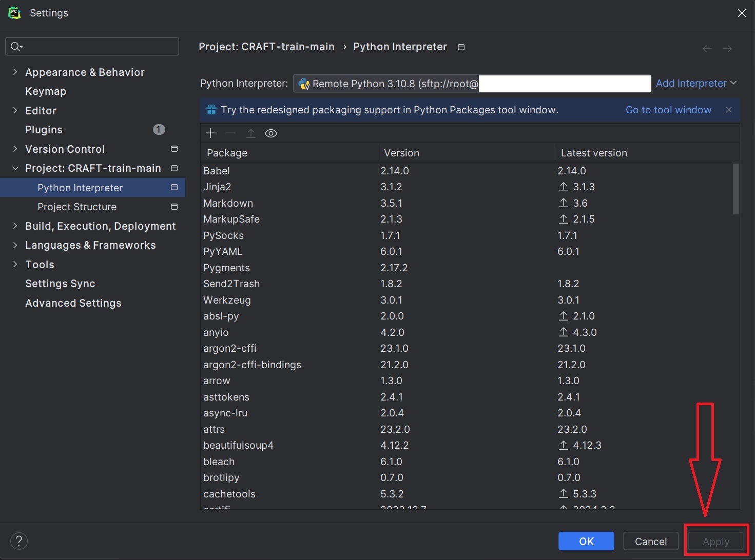Screen dimensions: 755x560
Task: Select the PyYAML package row
Action: coord(466,251)
